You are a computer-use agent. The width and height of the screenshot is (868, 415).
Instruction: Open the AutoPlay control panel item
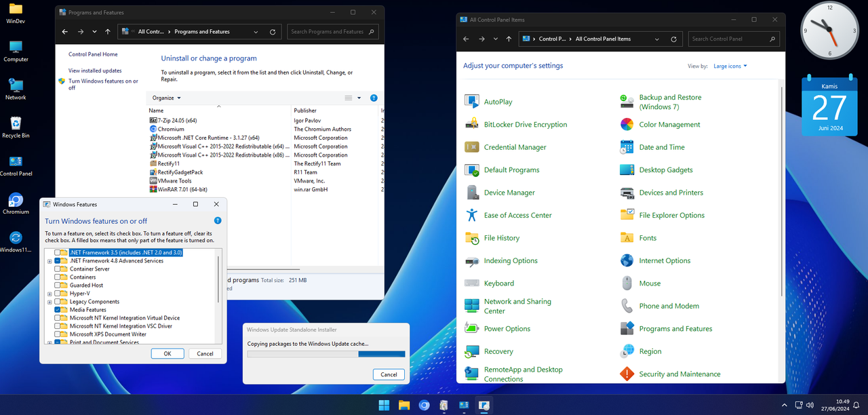click(489, 102)
